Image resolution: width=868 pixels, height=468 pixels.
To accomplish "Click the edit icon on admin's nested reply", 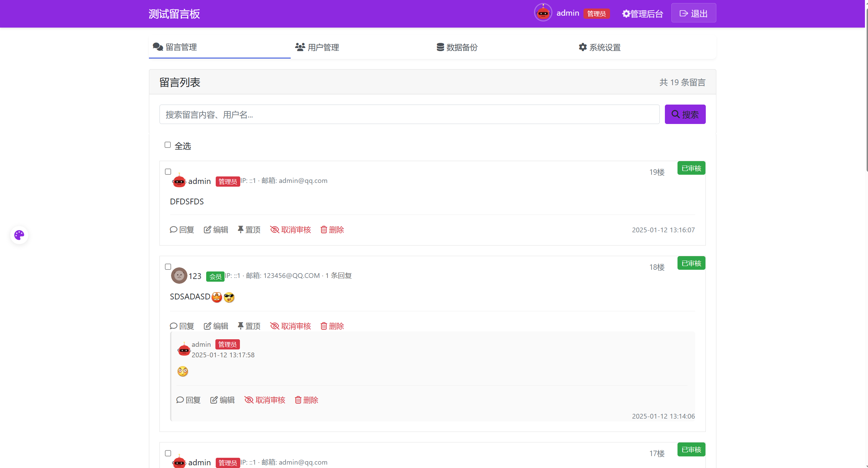I will [214, 400].
